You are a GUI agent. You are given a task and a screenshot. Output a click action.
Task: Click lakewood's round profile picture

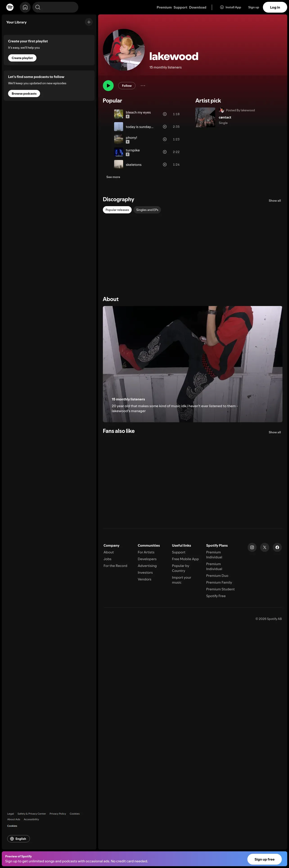tap(124, 50)
